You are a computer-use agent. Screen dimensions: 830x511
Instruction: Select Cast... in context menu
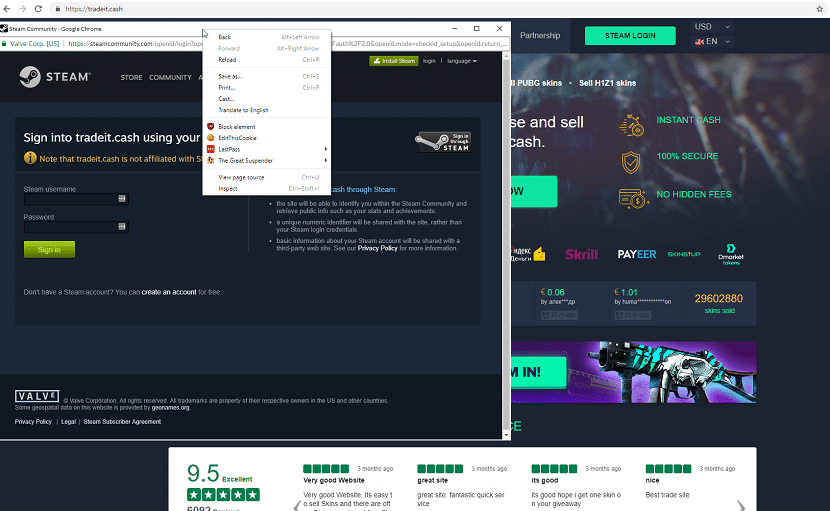pos(267,98)
